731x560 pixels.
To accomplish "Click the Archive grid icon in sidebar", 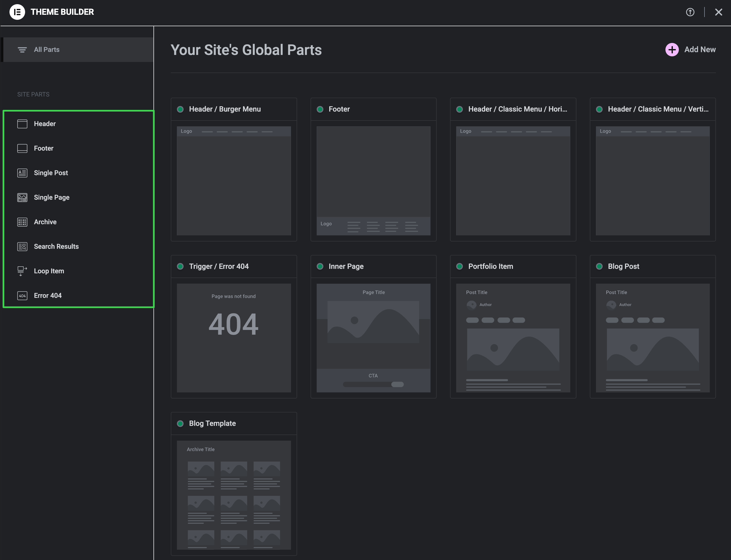I will (22, 222).
